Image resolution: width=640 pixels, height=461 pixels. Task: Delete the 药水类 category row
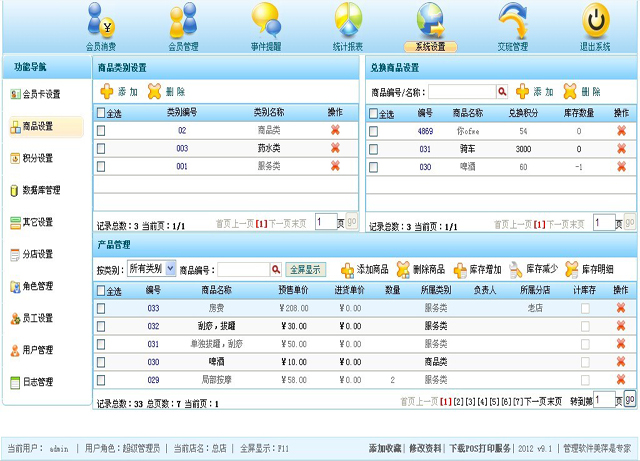[335, 148]
